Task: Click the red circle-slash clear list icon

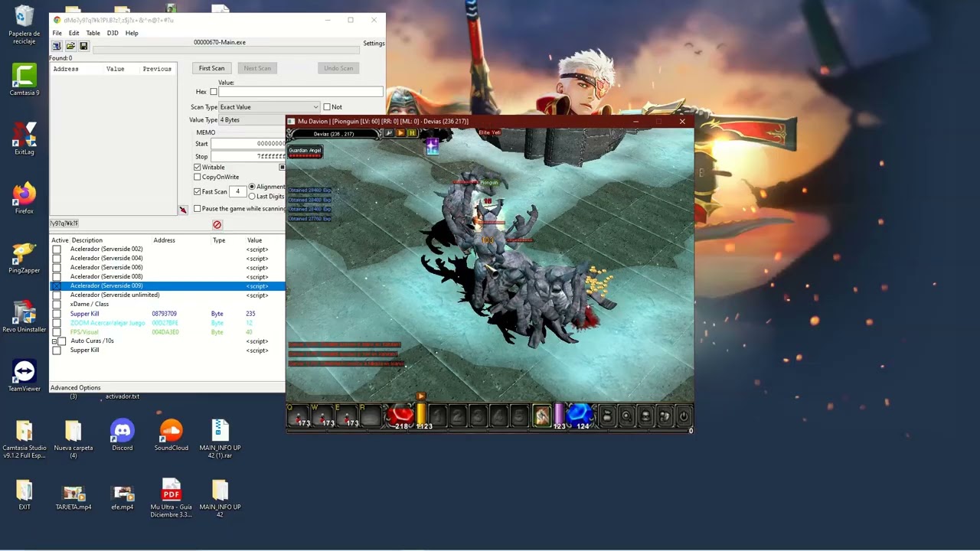Action: tap(217, 225)
